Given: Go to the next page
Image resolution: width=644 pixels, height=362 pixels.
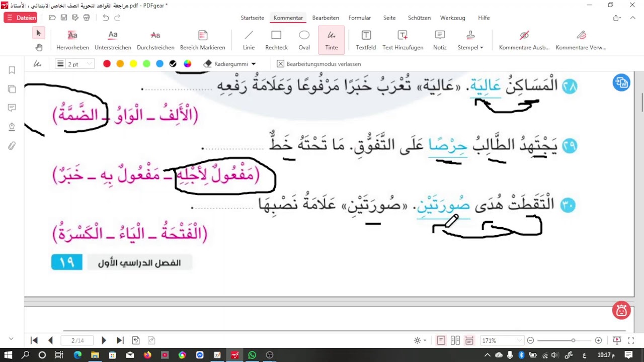Looking at the screenshot, I should click(x=104, y=340).
